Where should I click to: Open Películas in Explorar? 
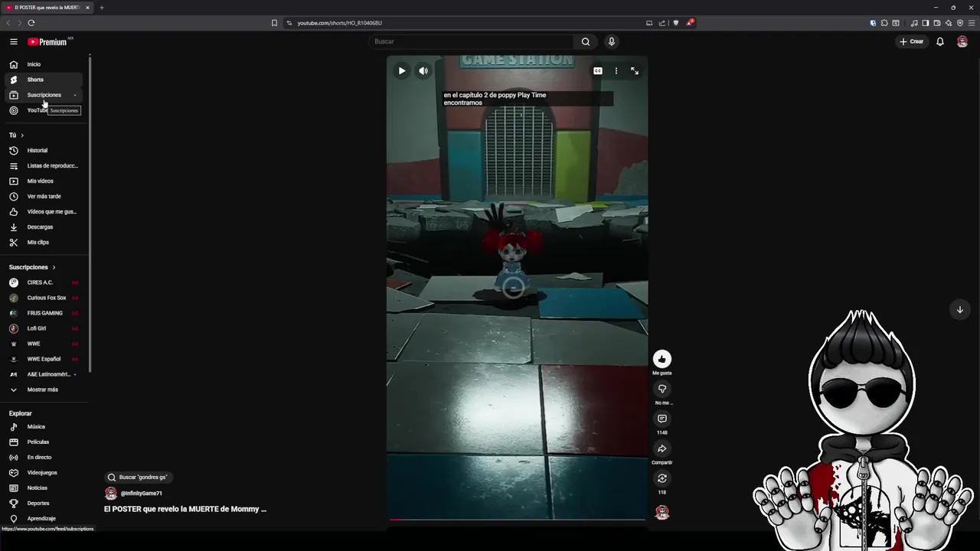(x=44, y=442)
